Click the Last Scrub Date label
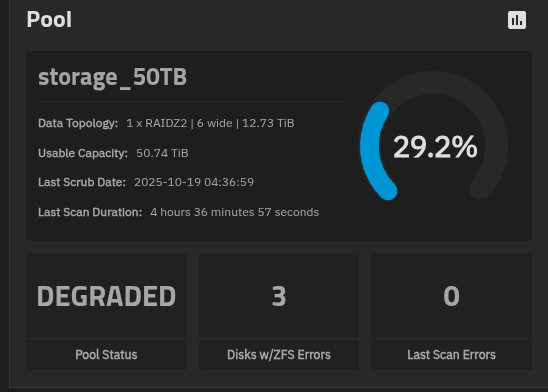The width and height of the screenshot is (548, 392). point(82,182)
